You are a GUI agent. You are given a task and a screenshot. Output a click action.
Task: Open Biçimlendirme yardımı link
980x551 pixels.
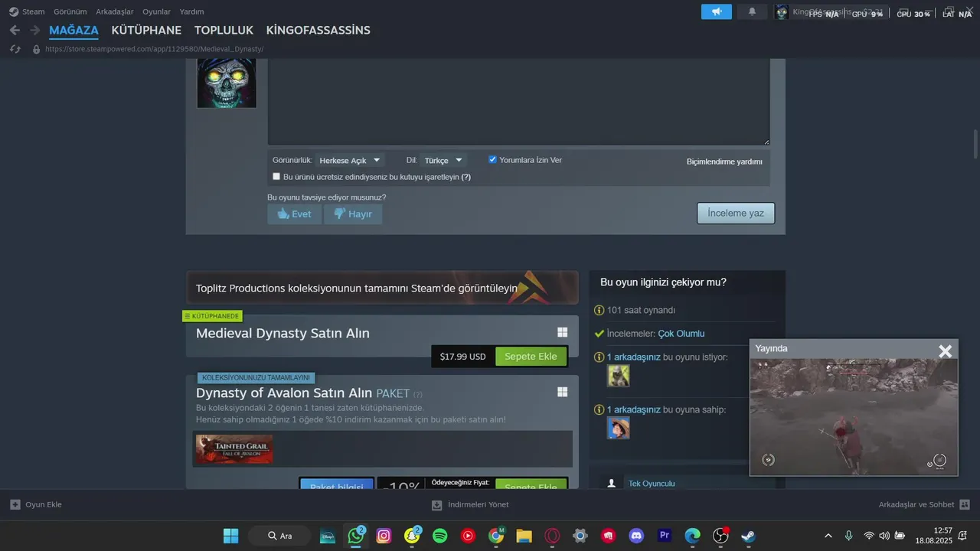tap(724, 161)
